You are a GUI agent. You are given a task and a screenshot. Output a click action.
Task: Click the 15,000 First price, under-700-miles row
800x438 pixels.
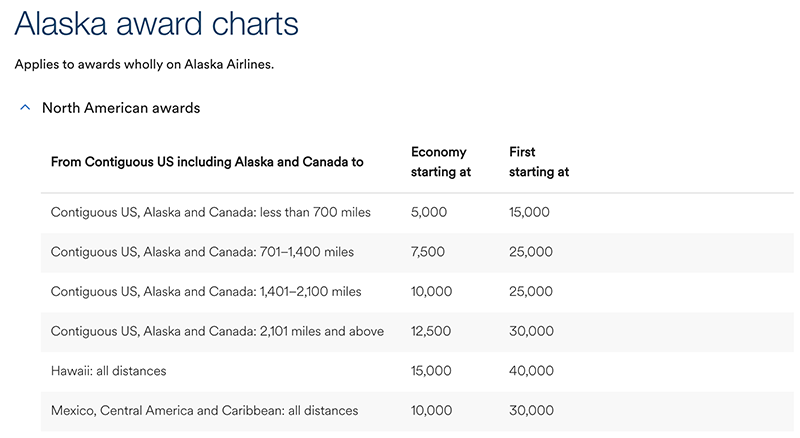click(529, 212)
